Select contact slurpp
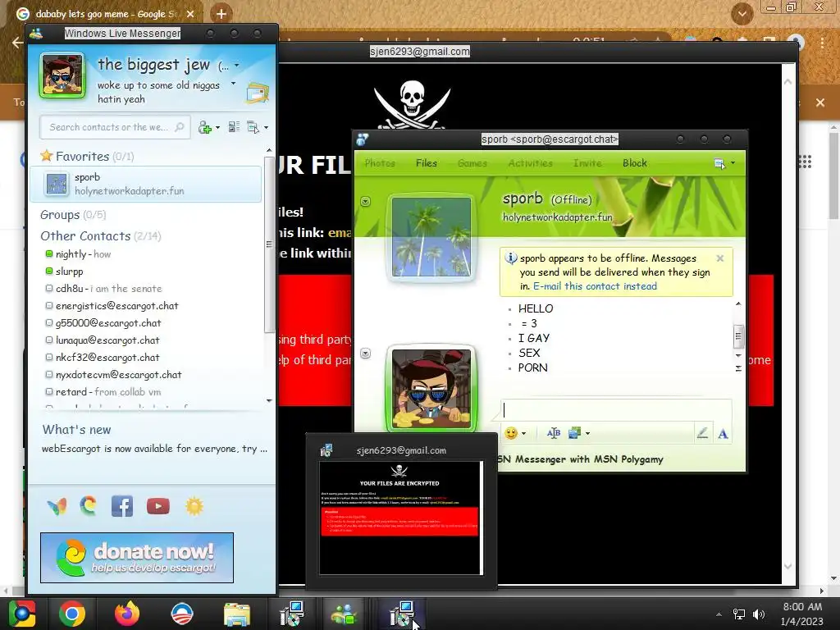This screenshot has width=840, height=630. (x=64, y=271)
